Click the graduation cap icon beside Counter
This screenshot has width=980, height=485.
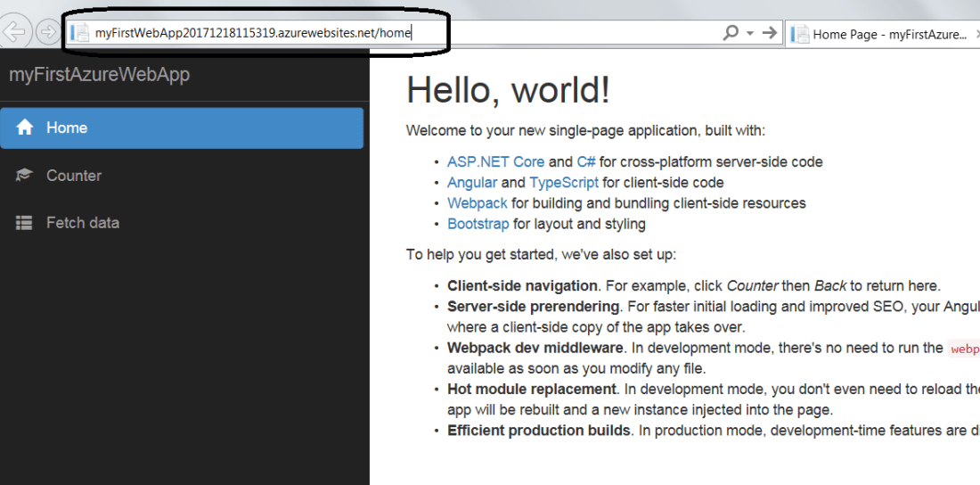tap(25, 176)
